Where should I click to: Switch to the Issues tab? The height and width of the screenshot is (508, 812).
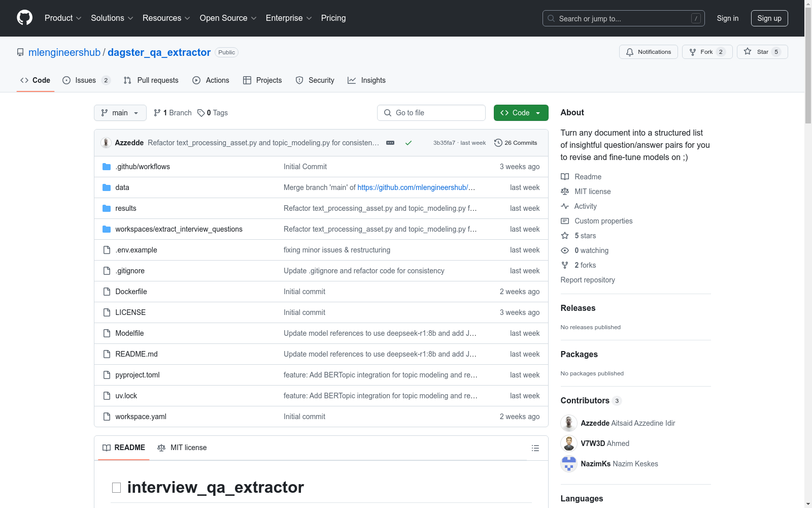point(86,80)
